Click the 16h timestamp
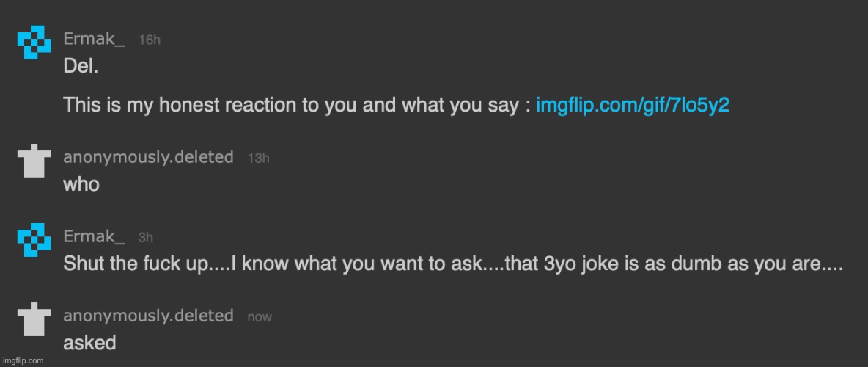The width and height of the screenshot is (868, 367). 149,40
